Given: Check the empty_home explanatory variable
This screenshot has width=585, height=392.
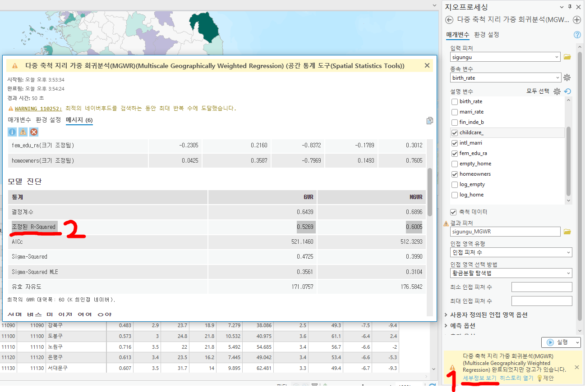Looking at the screenshot, I should point(454,164).
